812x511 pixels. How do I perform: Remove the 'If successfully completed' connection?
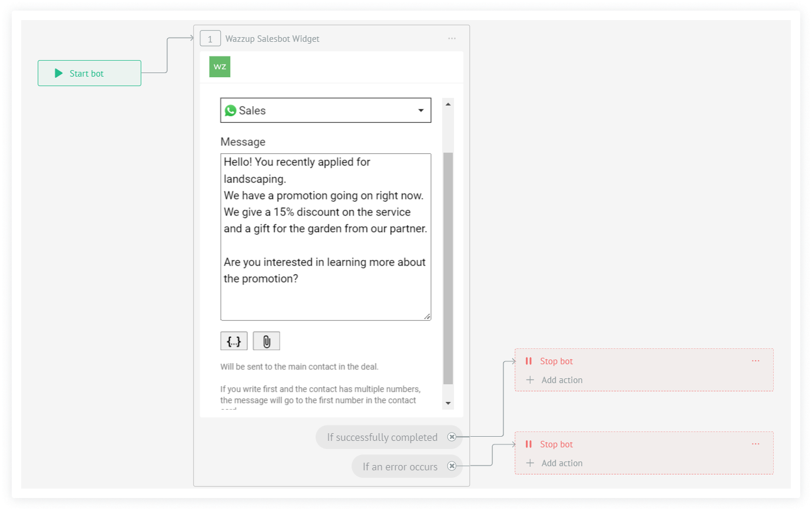[x=452, y=437]
